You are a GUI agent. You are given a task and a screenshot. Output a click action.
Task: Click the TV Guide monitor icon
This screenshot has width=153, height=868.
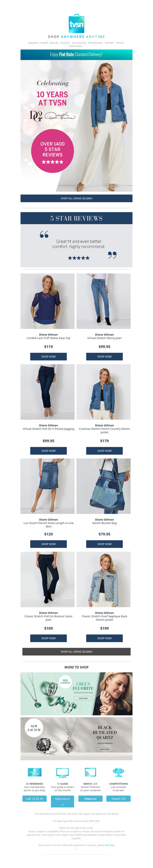coord(62,772)
